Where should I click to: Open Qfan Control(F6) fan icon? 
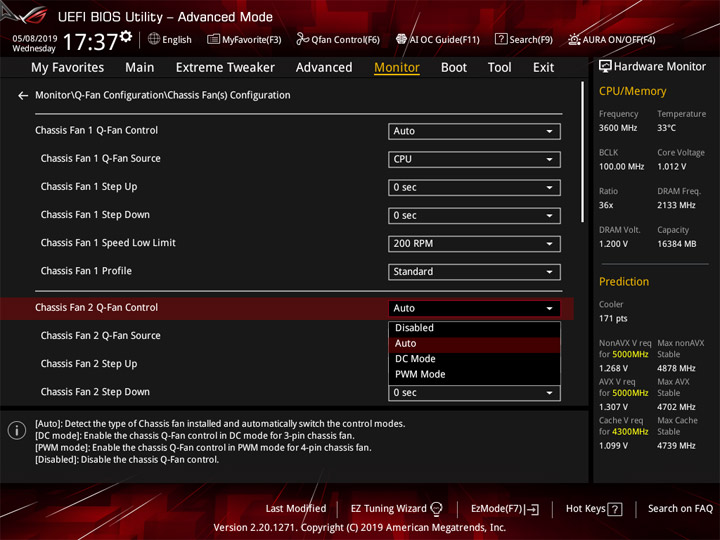(303, 39)
